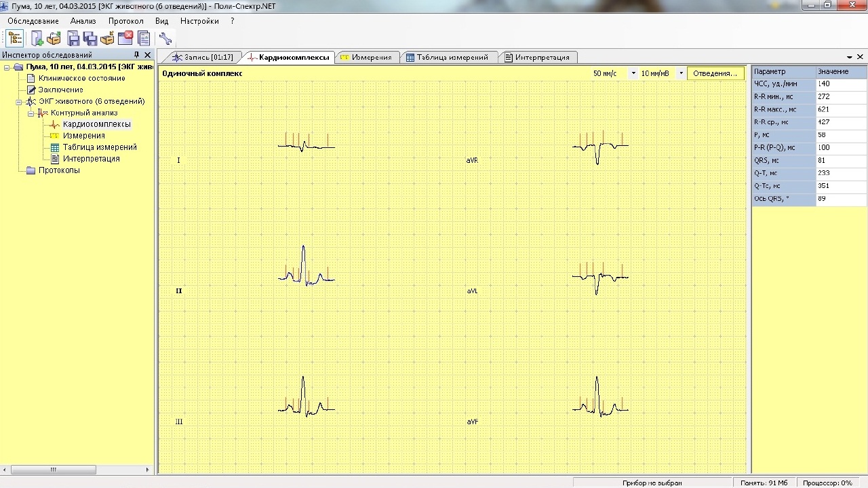The width and height of the screenshot is (868, 488).
Task: Select Заключение in the inspector tree
Action: pyautogui.click(x=61, y=90)
